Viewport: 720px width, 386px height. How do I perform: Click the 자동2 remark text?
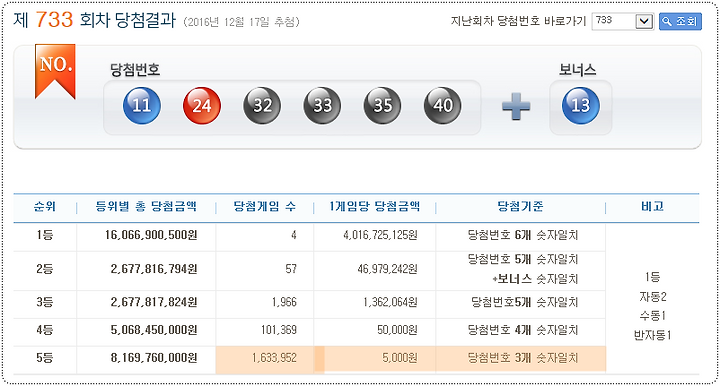(652, 296)
